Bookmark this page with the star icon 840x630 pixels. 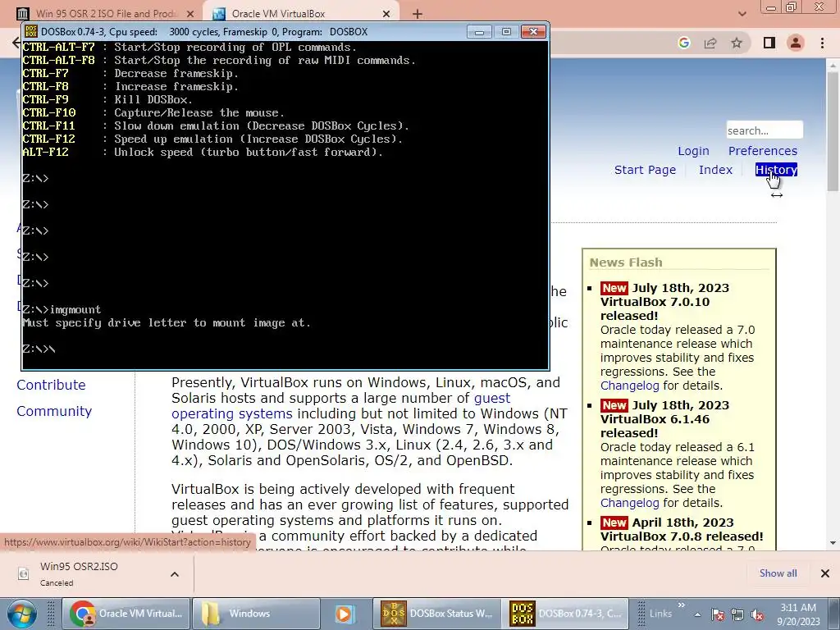(x=737, y=43)
